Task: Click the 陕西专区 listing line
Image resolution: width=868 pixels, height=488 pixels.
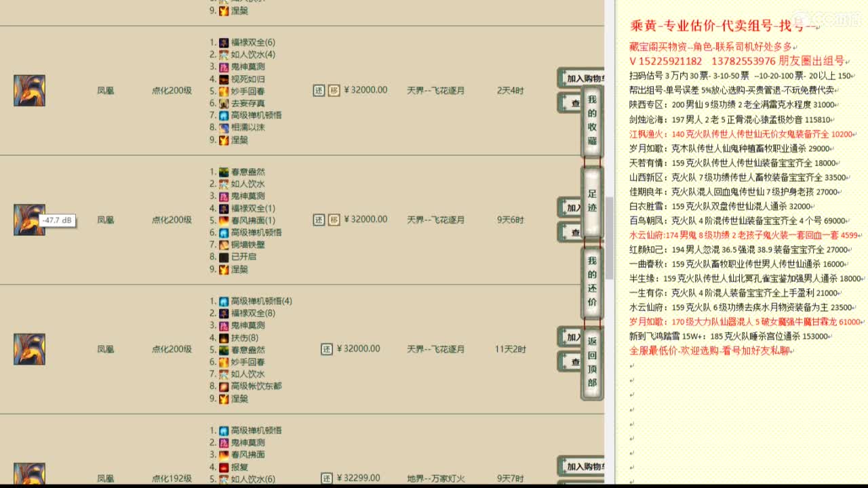Action: click(x=734, y=105)
